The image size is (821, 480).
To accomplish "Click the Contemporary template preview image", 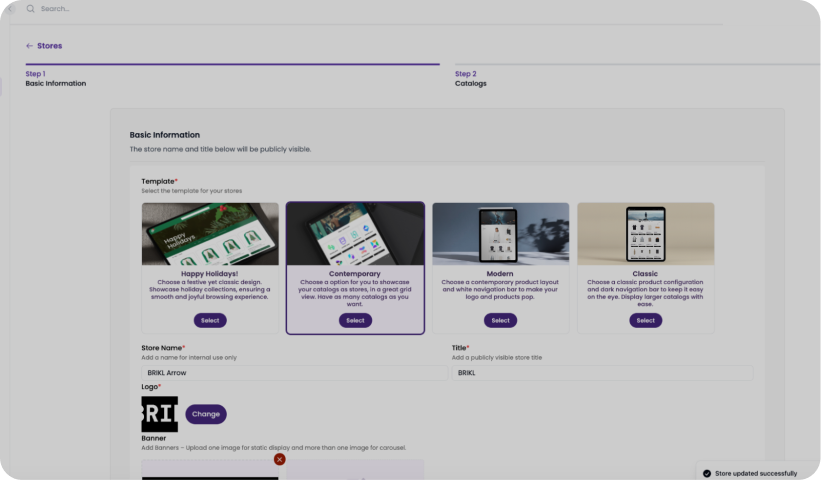I will point(355,234).
